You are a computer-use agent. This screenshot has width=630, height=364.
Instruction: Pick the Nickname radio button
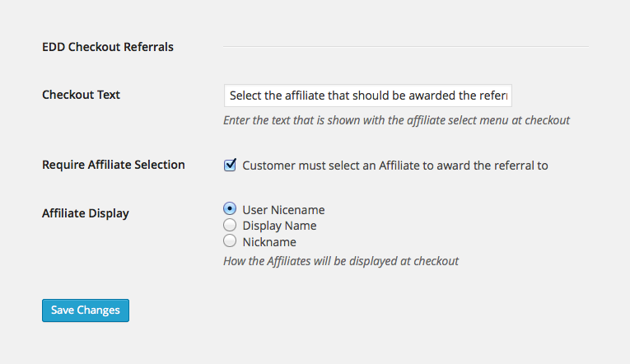coord(230,240)
